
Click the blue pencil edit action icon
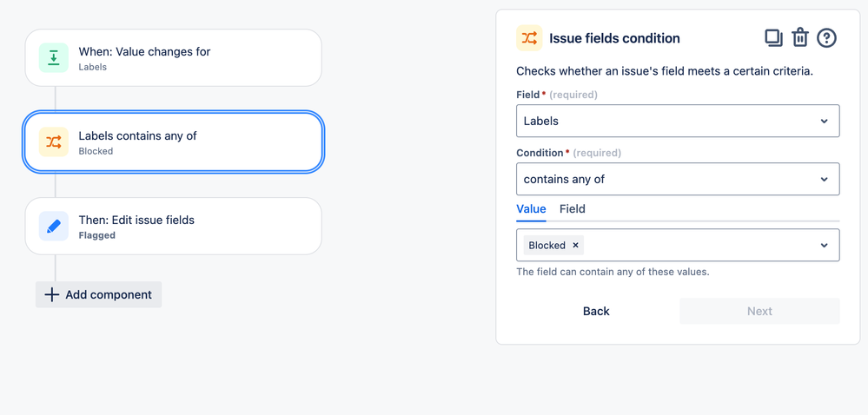pyautogui.click(x=54, y=227)
